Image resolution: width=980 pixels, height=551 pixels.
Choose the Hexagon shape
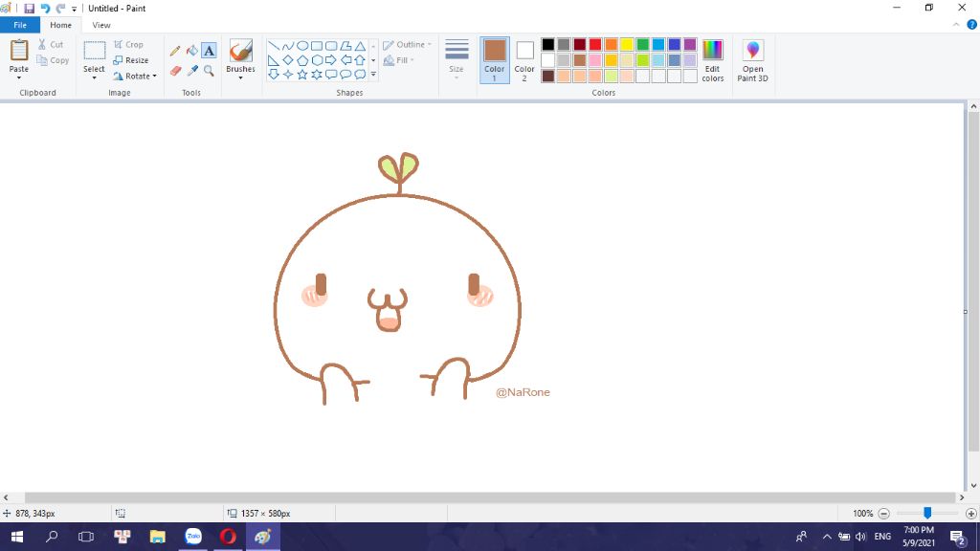coord(316,60)
